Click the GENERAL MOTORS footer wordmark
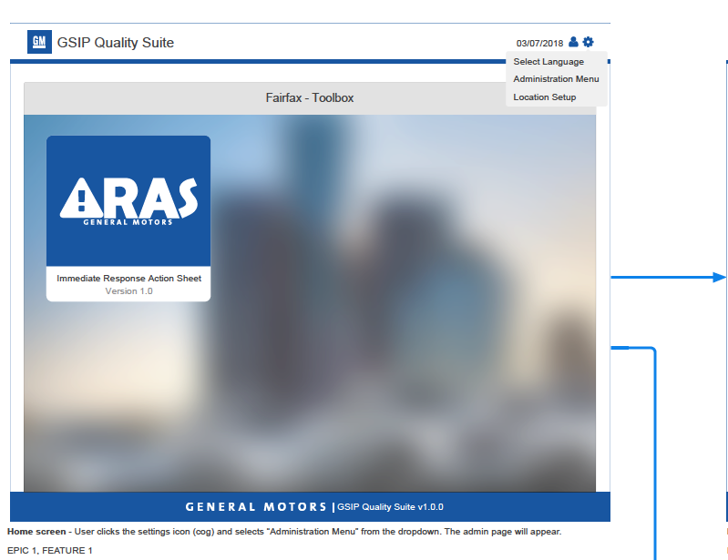Screen dimensions: 728x560 (x=256, y=507)
